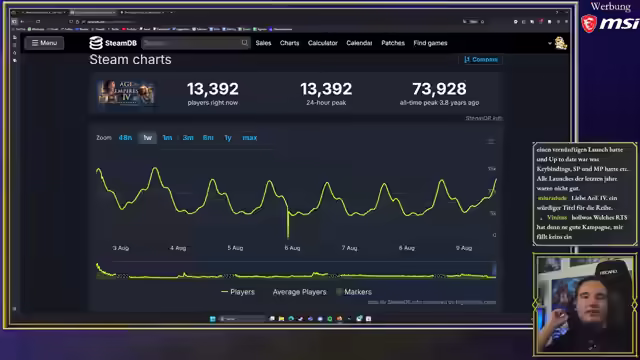Click the user avatar icon
Screen dimensions: 640x360
pos(561,43)
